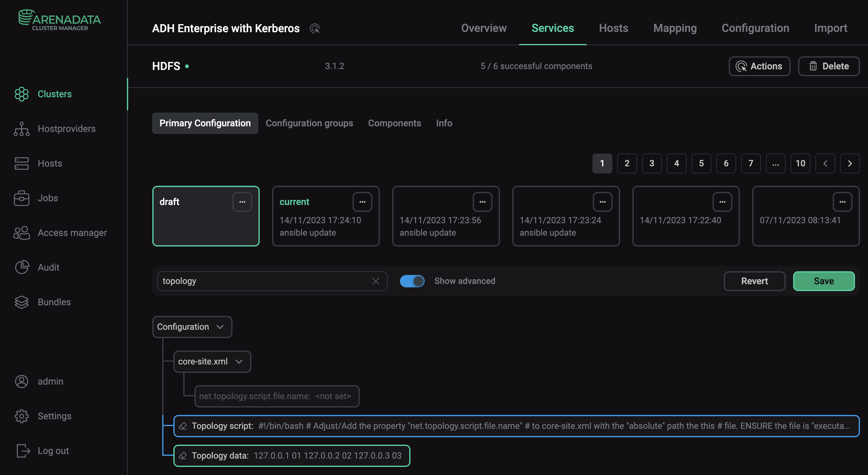Open the Info tab
The height and width of the screenshot is (475, 868).
(x=444, y=123)
